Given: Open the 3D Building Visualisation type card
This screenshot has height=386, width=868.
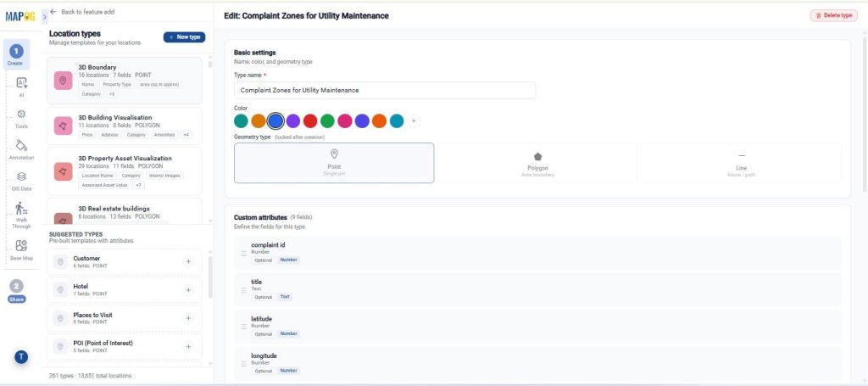Looking at the screenshot, I should [x=125, y=126].
